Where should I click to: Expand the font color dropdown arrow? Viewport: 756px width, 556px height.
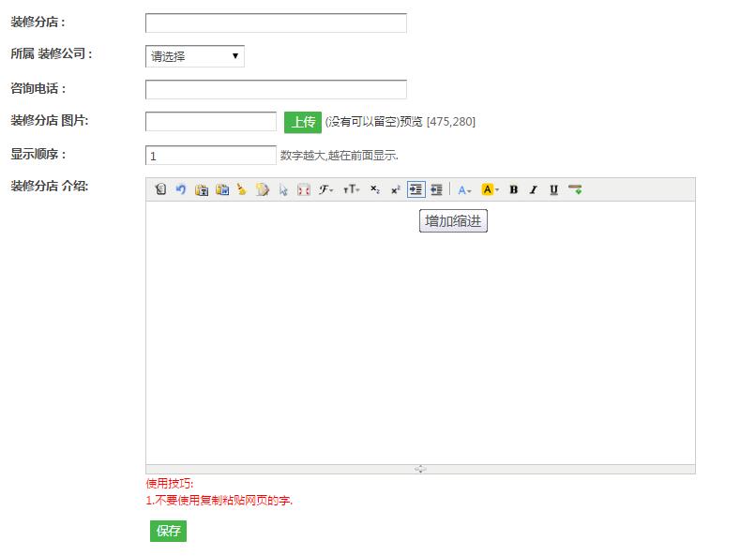pyautogui.click(x=472, y=190)
